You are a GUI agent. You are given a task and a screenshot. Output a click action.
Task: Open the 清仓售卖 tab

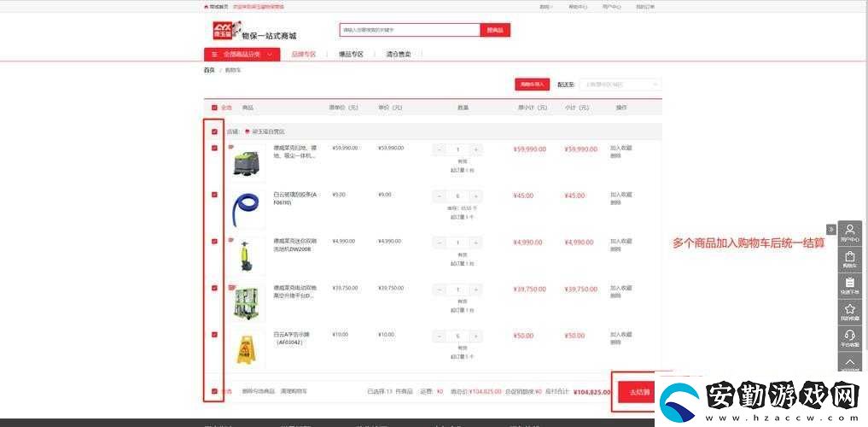tap(398, 55)
